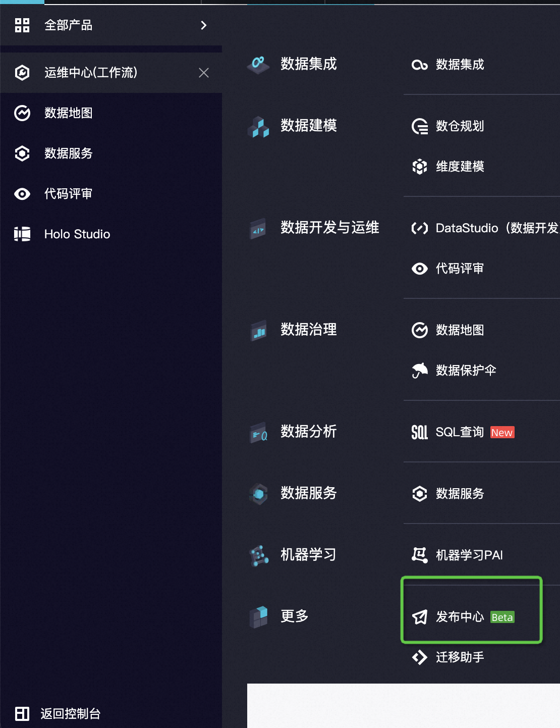Close the 运维中心(工作流) entry
Screen dimensions: 560x728
[204, 73]
